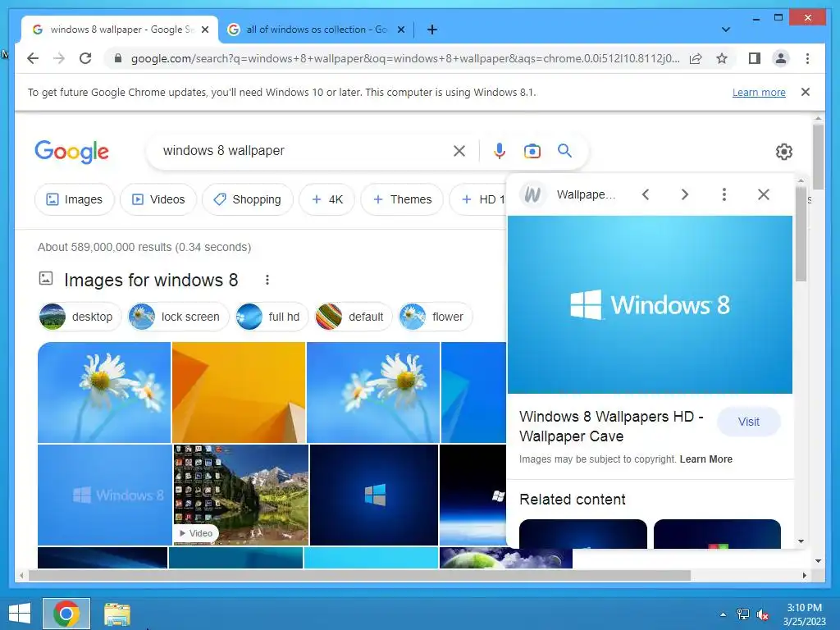Search by image using the camera icon
This screenshot has width=840, height=630.
(x=532, y=151)
